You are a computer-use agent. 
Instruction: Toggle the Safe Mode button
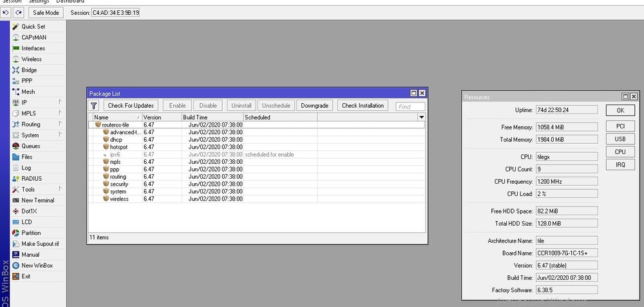[x=46, y=12]
